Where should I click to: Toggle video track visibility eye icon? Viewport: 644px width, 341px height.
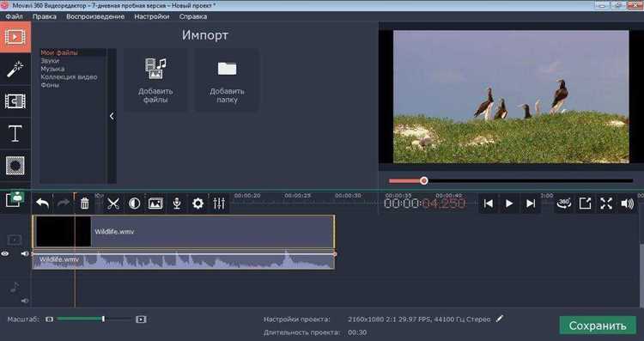point(5,254)
